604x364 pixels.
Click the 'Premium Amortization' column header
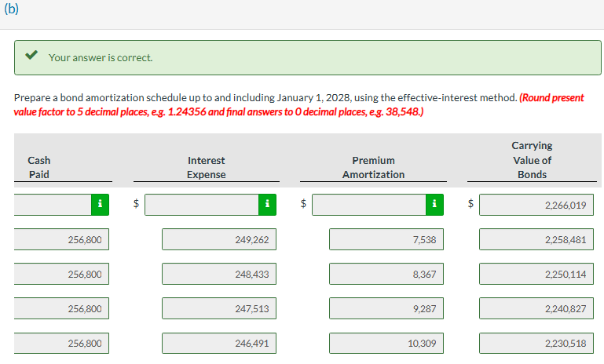coord(373,167)
